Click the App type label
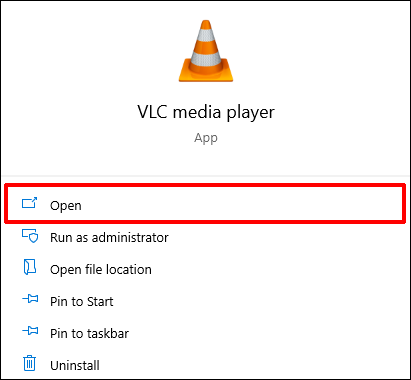411x380 pixels. [206, 138]
